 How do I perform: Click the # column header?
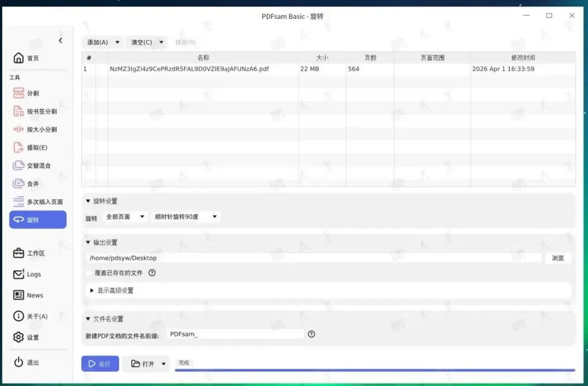[89, 58]
